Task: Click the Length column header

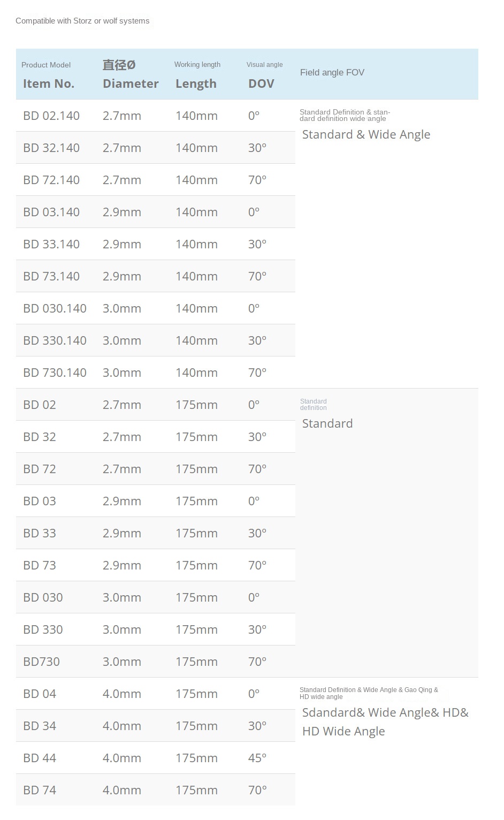Action: click(x=196, y=83)
